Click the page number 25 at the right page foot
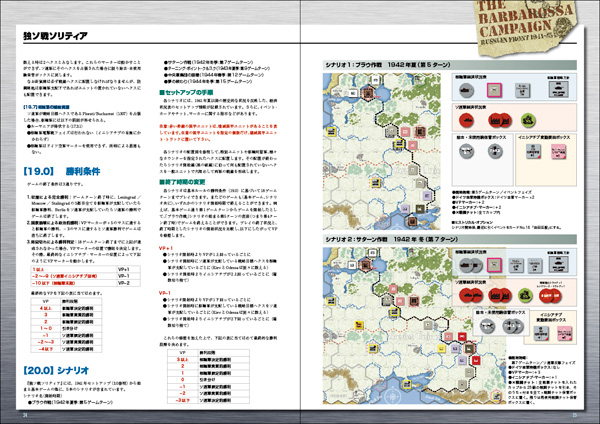 pos(574,415)
